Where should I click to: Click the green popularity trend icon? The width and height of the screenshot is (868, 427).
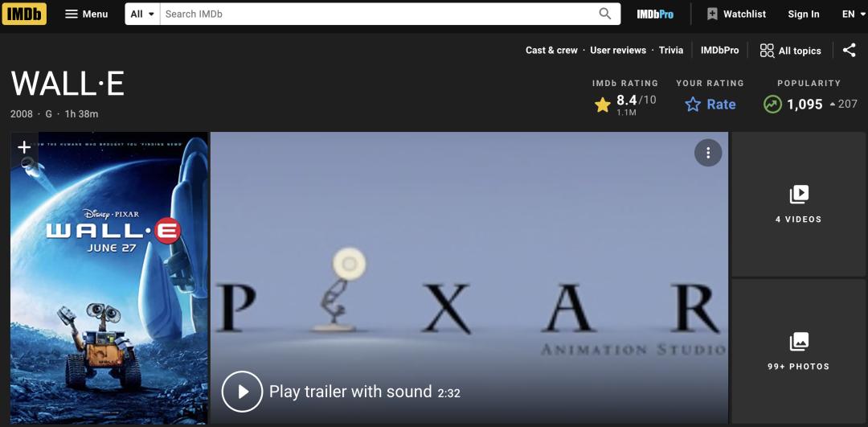pos(772,104)
